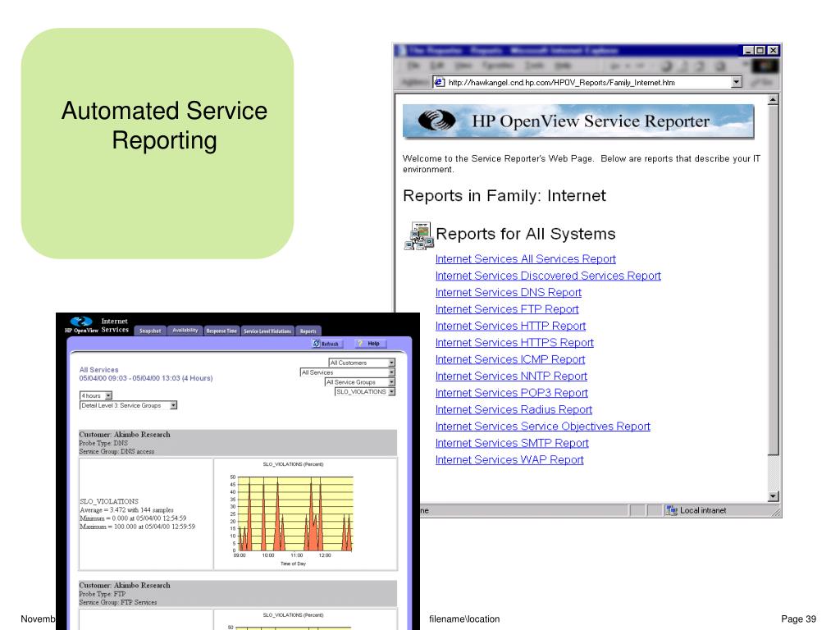This screenshot has width=840, height=630.
Task: Open Internet Services DNS Report link
Action: (509, 293)
